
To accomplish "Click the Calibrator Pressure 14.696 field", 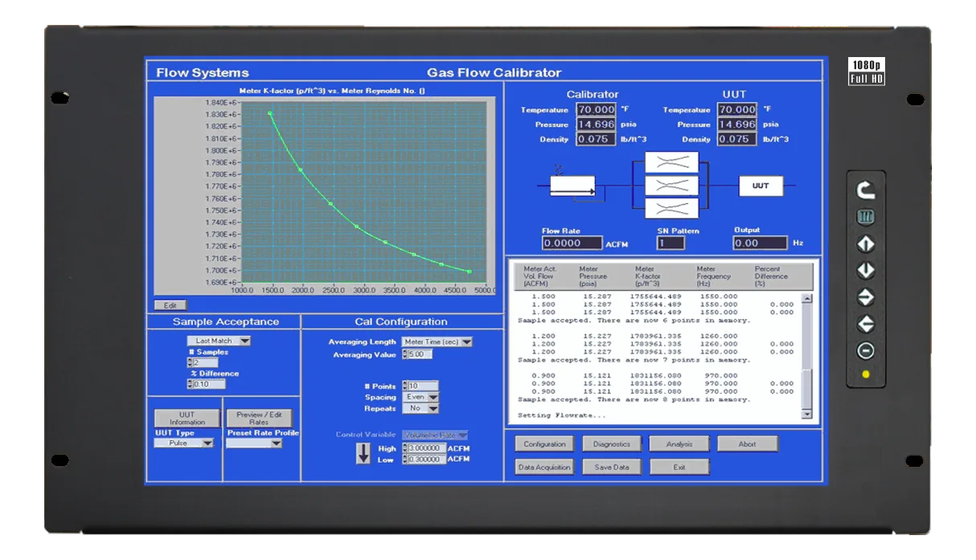I will point(596,125).
